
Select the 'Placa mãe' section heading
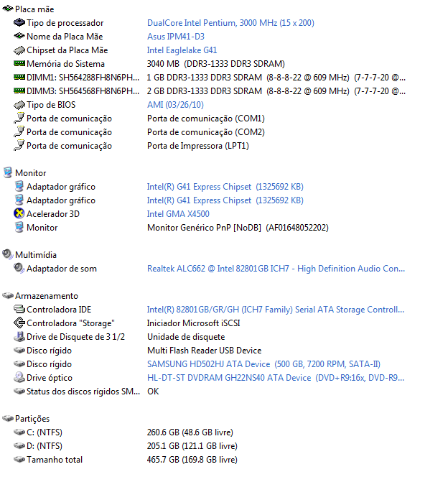click(x=34, y=9)
